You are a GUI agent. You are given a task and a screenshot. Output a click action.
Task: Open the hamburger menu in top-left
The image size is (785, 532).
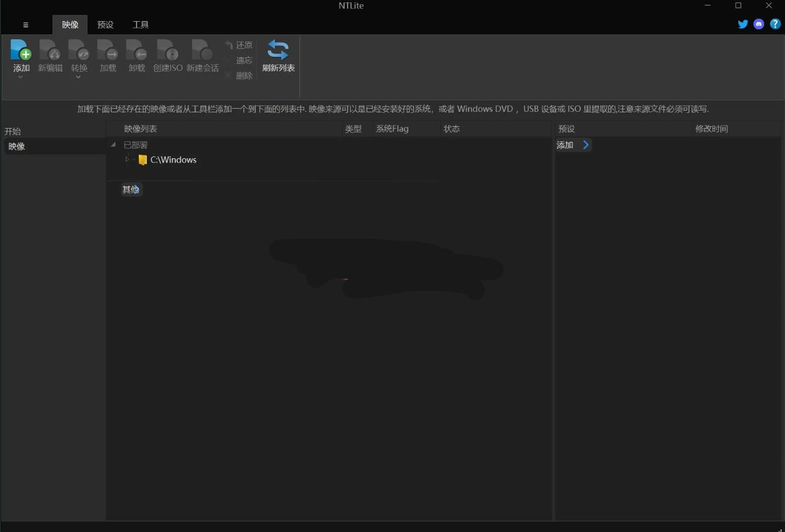click(x=25, y=24)
